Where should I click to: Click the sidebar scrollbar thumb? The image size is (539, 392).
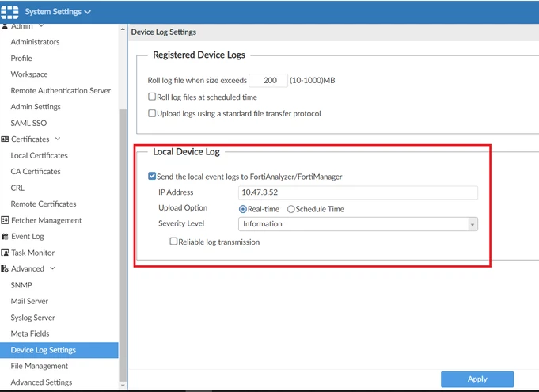click(x=123, y=245)
